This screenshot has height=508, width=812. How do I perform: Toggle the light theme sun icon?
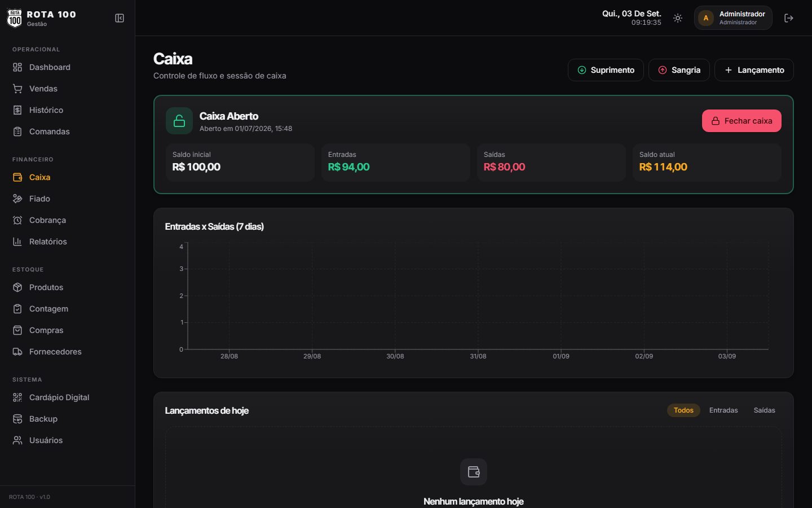[678, 18]
